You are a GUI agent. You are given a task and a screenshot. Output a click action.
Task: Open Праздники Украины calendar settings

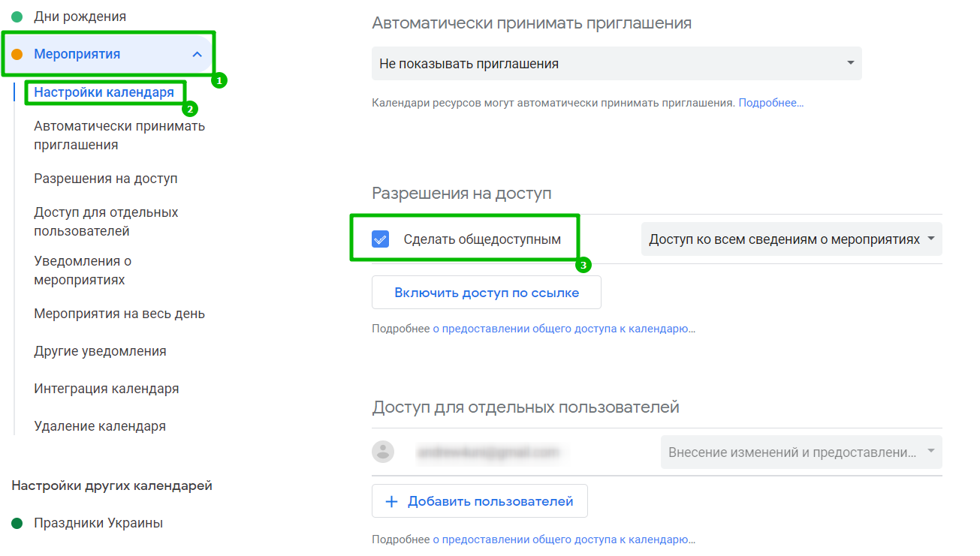click(x=98, y=523)
